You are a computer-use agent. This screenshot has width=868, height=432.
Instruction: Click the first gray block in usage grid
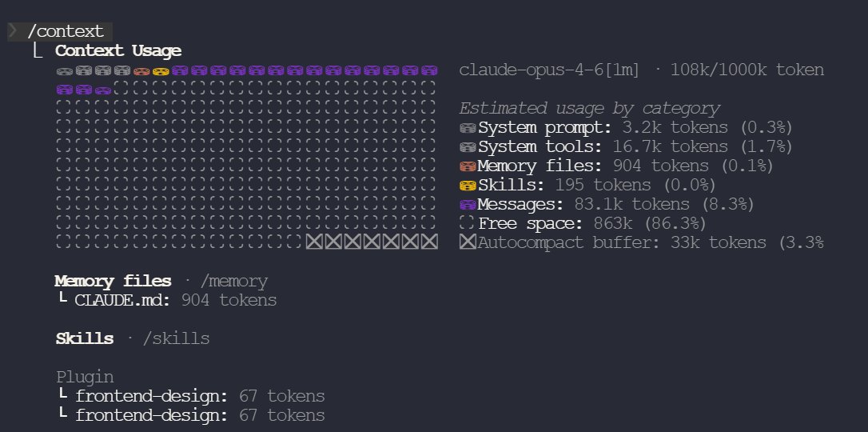click(65, 71)
